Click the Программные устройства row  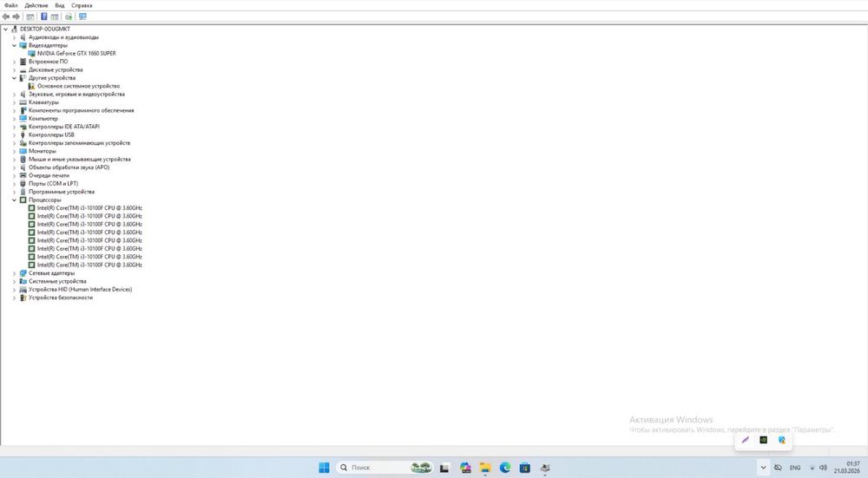[x=62, y=192]
